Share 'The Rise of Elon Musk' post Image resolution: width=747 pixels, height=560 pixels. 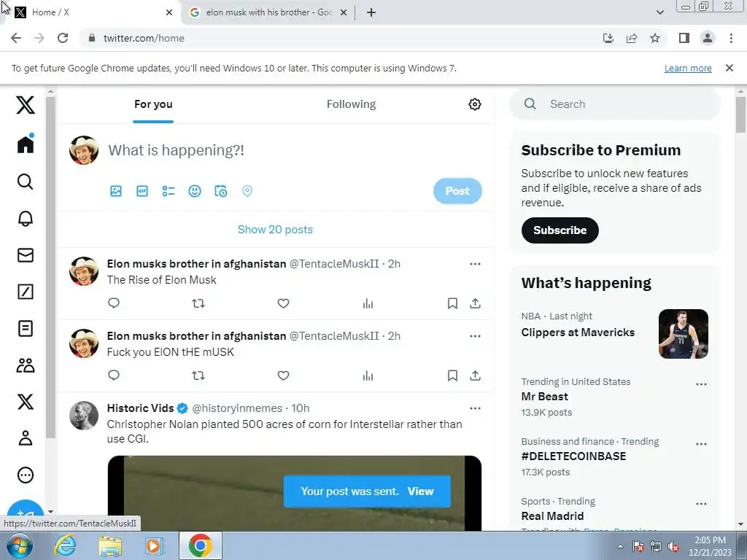(475, 303)
